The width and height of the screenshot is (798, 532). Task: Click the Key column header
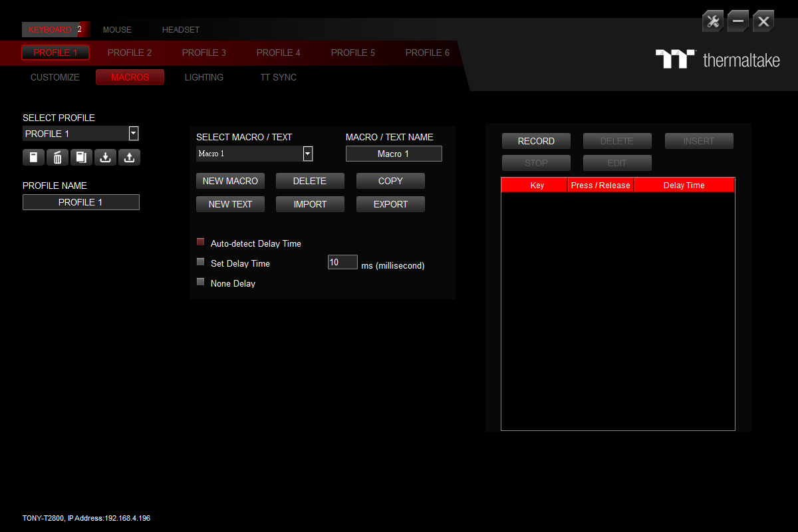535,185
